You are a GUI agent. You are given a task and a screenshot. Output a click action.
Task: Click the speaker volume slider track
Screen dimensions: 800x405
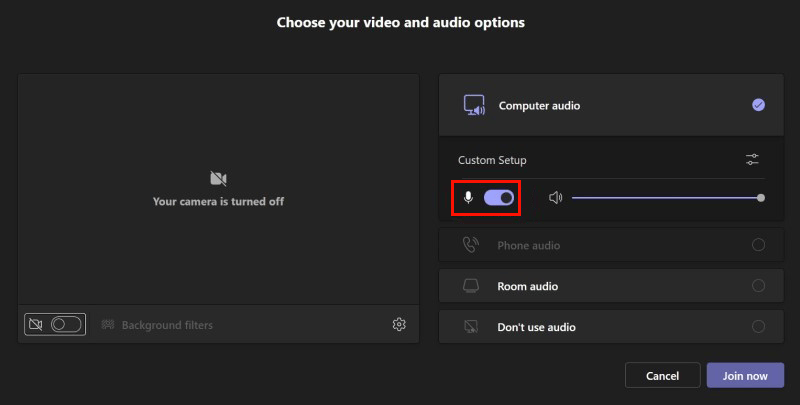point(668,198)
